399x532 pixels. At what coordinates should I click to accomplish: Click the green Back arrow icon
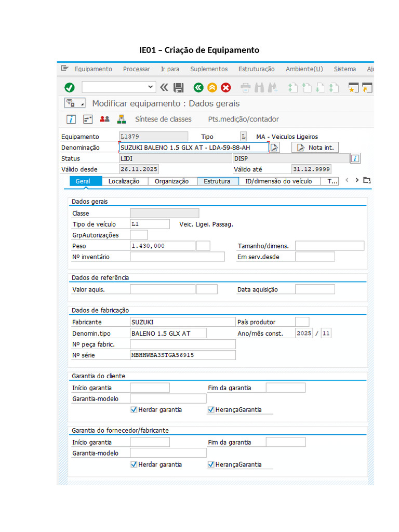click(198, 87)
